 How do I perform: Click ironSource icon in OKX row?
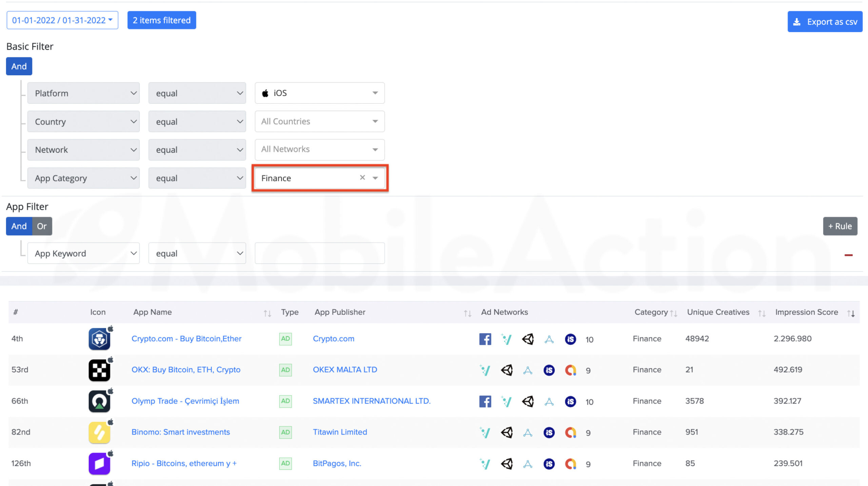549,370
